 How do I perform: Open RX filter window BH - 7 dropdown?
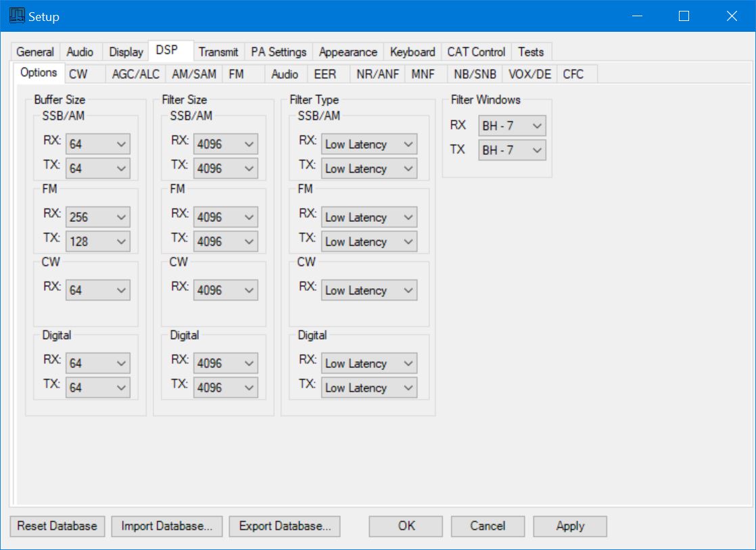pyautogui.click(x=512, y=126)
